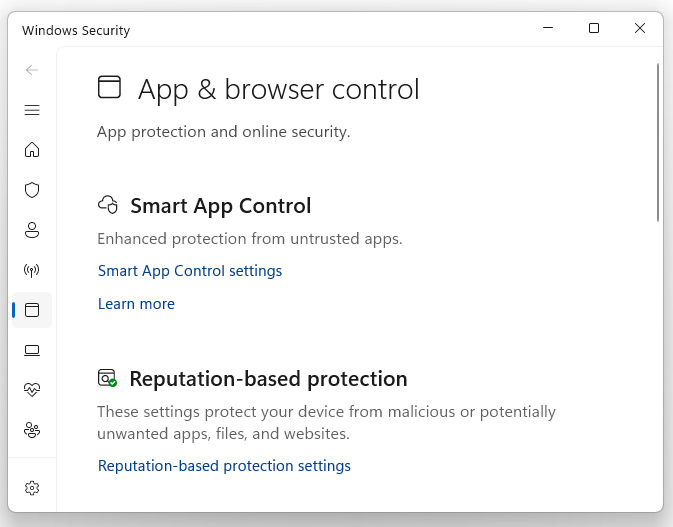Screen dimensions: 673x527
Task: Open Settings gear icon in sidebar
Action: point(32,488)
